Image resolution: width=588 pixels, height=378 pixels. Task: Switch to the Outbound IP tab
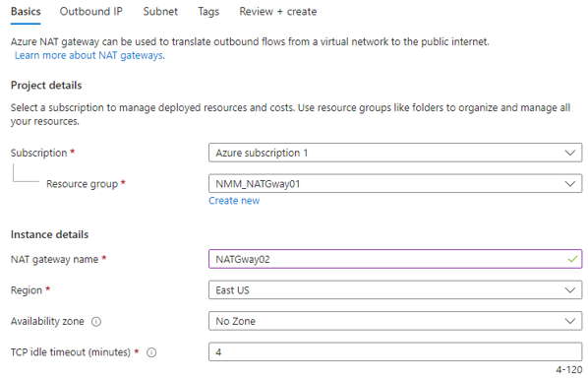tap(91, 12)
